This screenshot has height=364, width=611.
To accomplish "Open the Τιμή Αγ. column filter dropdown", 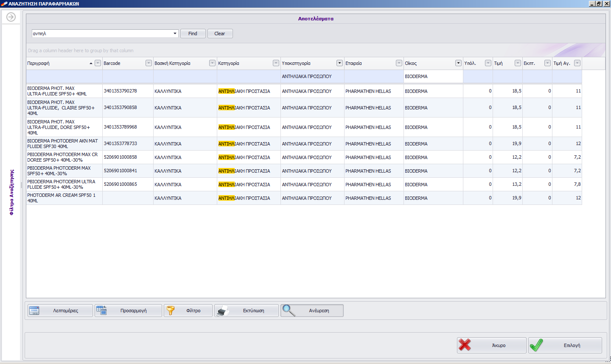I will [x=577, y=63].
